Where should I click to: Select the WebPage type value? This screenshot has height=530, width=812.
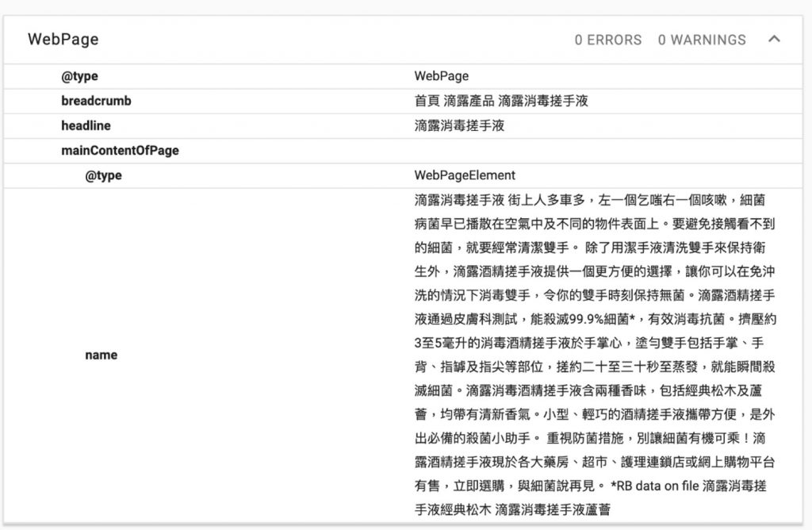[x=441, y=76]
